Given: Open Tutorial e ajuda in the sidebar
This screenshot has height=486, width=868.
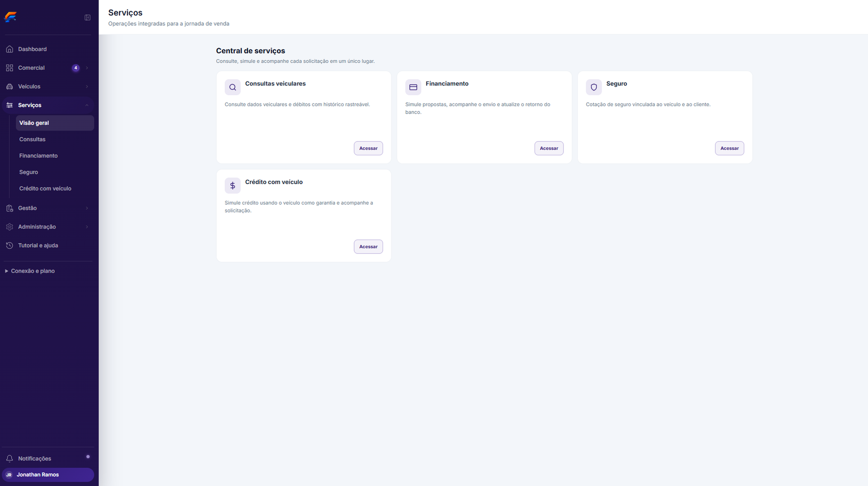Looking at the screenshot, I should pyautogui.click(x=47, y=246).
